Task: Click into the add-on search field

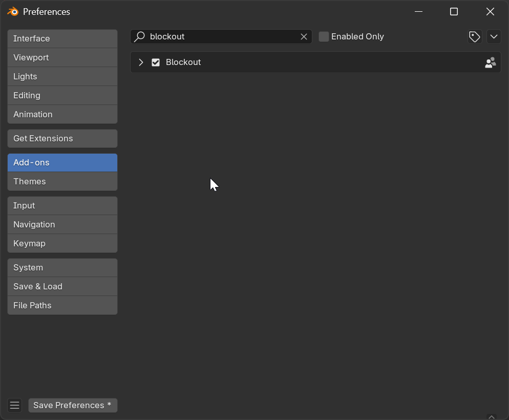Action: (220, 37)
